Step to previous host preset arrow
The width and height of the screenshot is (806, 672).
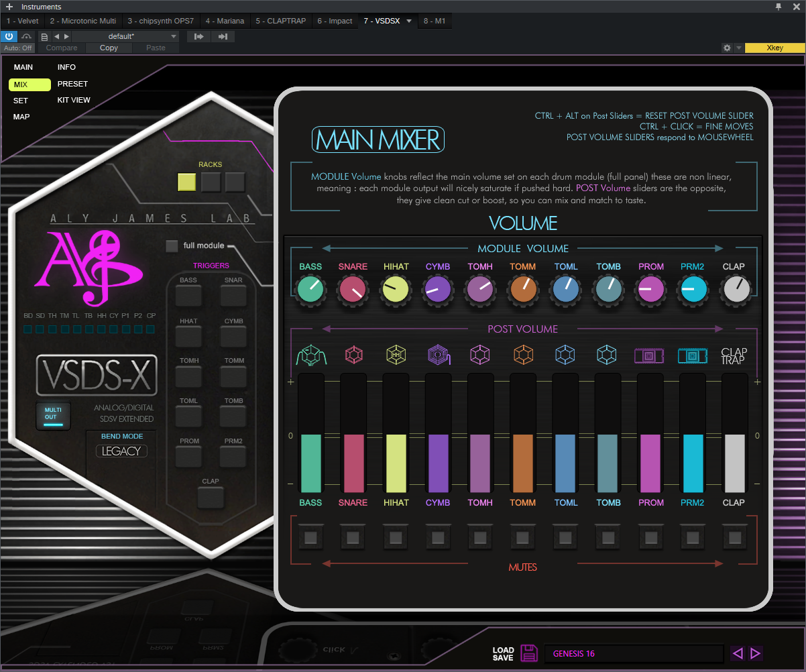56,36
